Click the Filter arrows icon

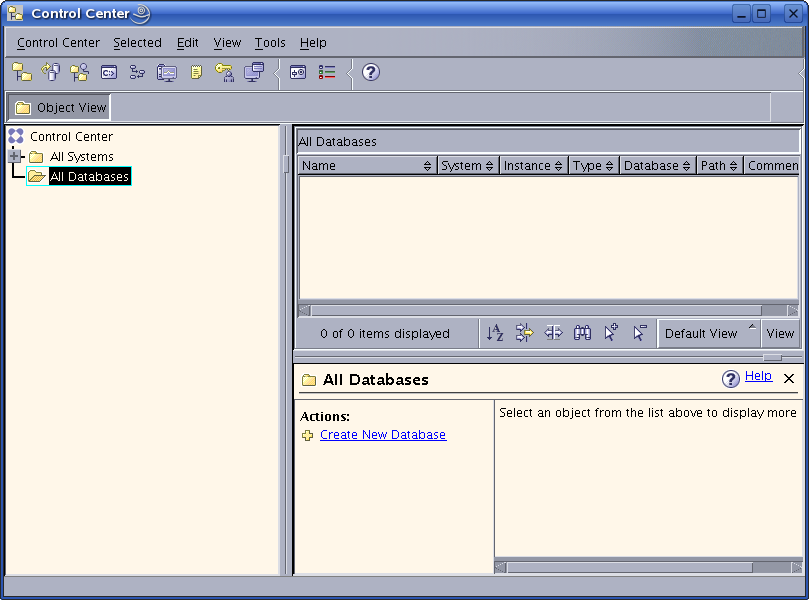pyautogui.click(x=524, y=333)
